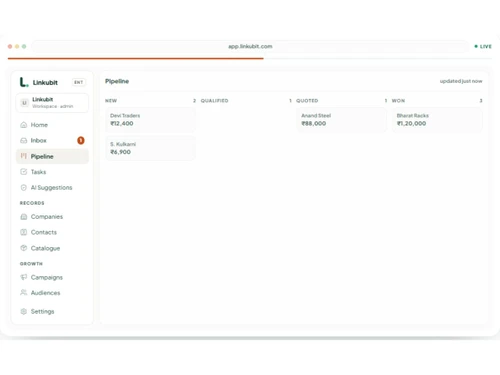The width and height of the screenshot is (500, 375).
Task: Select Pipeline in the sidebar
Action: coord(52,156)
